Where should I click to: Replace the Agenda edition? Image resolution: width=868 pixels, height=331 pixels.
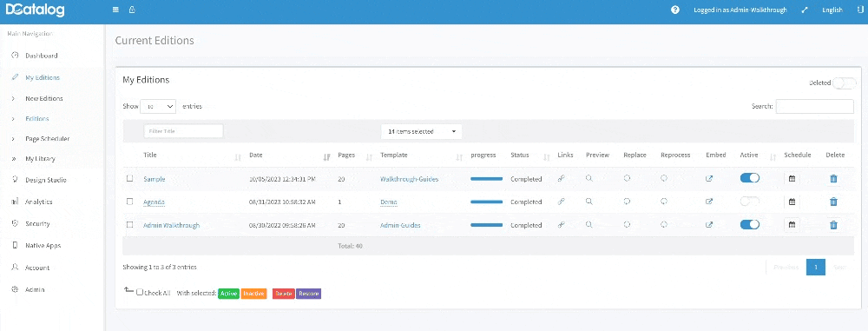(x=628, y=202)
